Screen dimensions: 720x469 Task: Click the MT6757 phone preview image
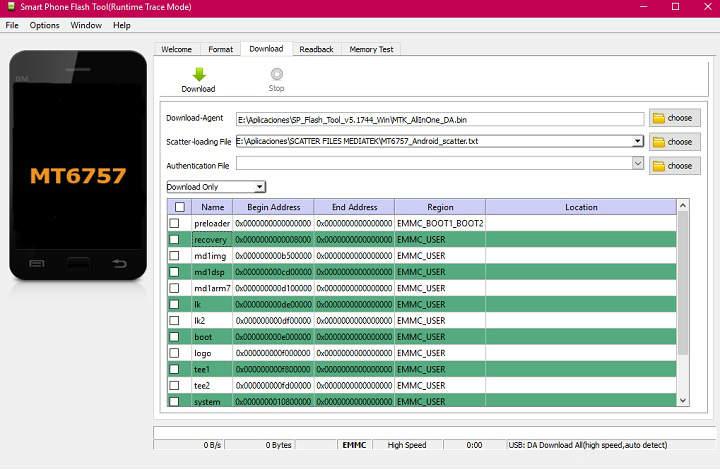click(78, 165)
